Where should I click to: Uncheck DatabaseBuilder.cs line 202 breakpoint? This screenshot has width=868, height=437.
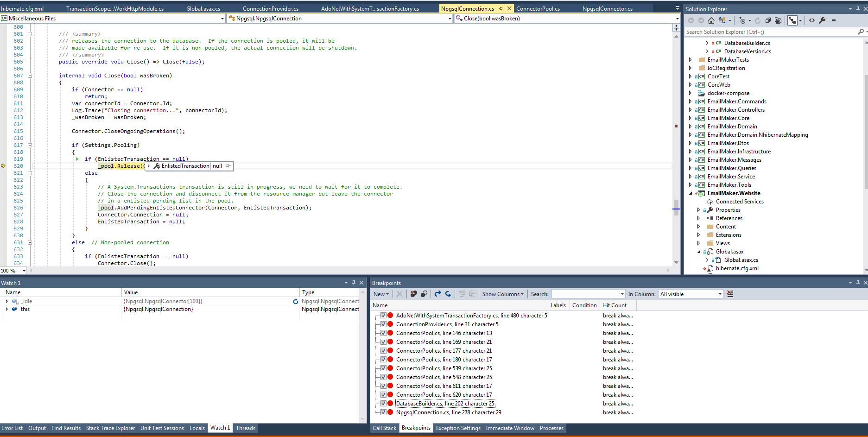[383, 404]
